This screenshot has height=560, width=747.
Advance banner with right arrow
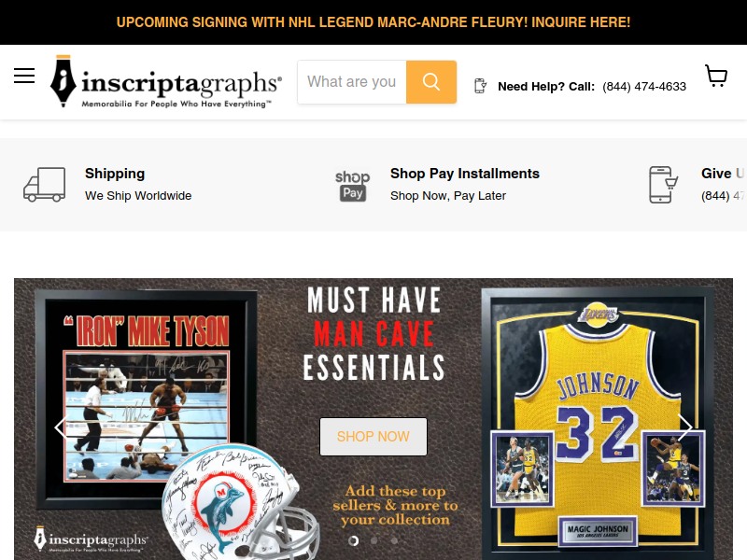pyautogui.click(x=684, y=427)
